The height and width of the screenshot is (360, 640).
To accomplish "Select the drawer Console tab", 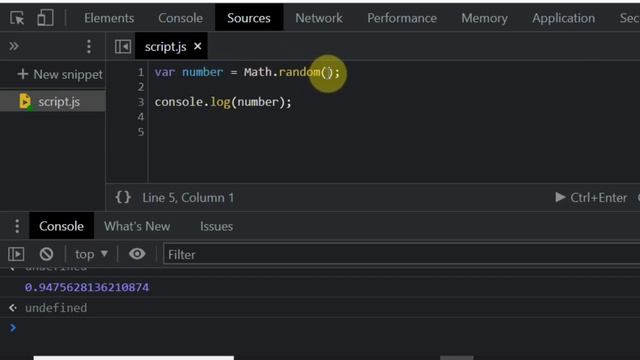I will click(61, 226).
